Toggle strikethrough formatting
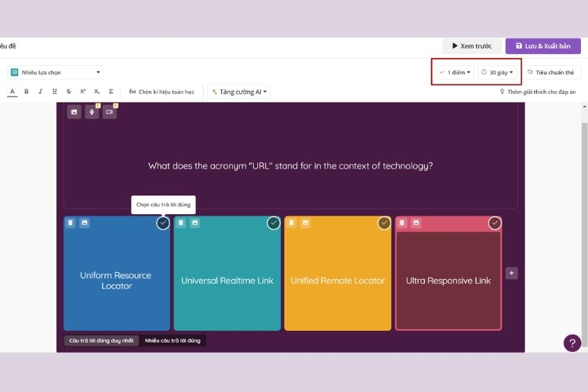 (69, 92)
